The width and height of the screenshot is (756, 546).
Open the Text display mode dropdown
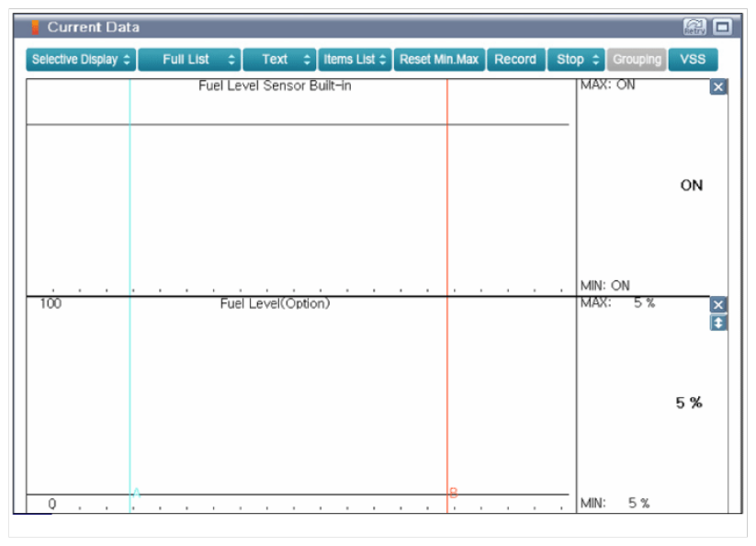point(279,60)
